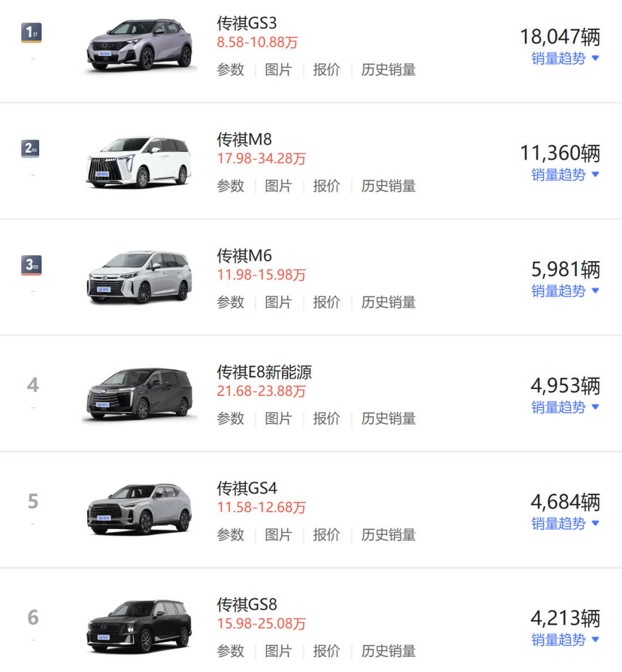Click the 3rd place rank badge
The width and height of the screenshot is (622, 672).
[x=31, y=265]
